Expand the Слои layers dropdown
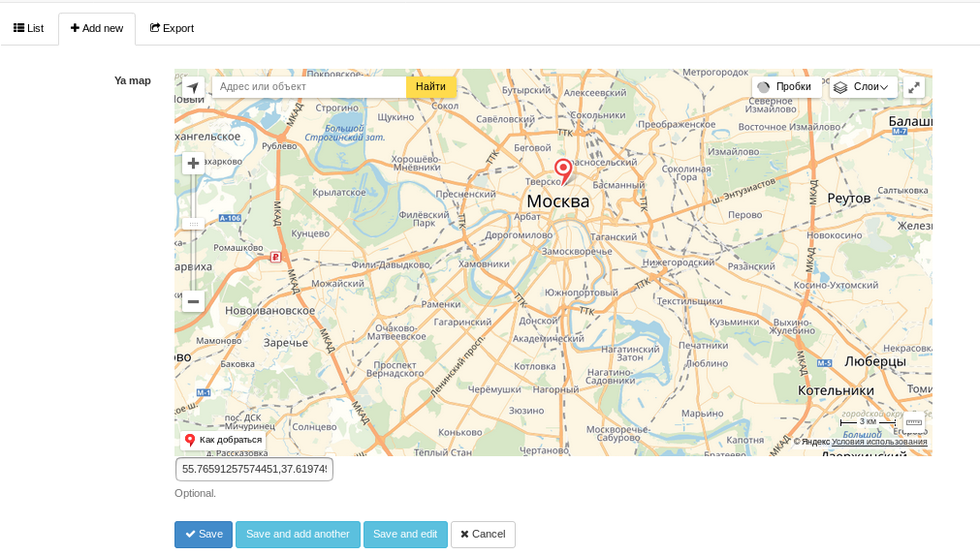Viewport: 980px width, 555px height. click(x=863, y=87)
